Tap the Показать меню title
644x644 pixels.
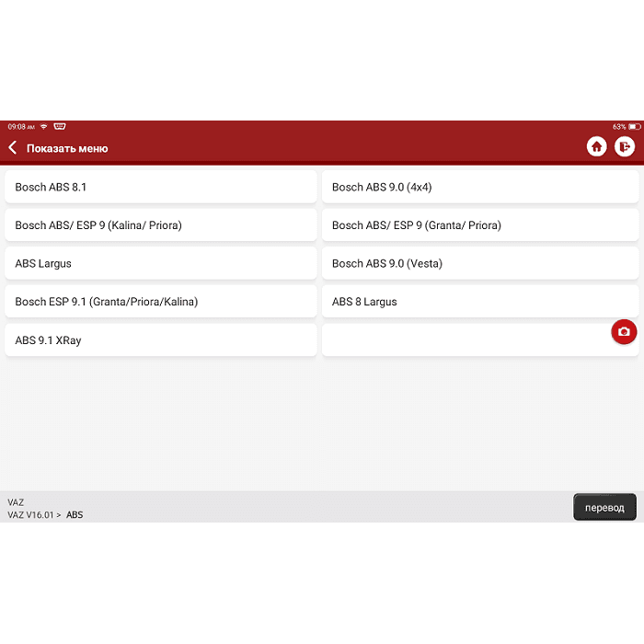pyautogui.click(x=67, y=148)
